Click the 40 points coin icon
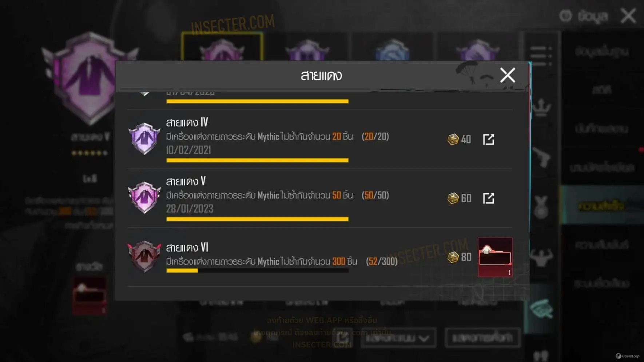 tap(453, 139)
